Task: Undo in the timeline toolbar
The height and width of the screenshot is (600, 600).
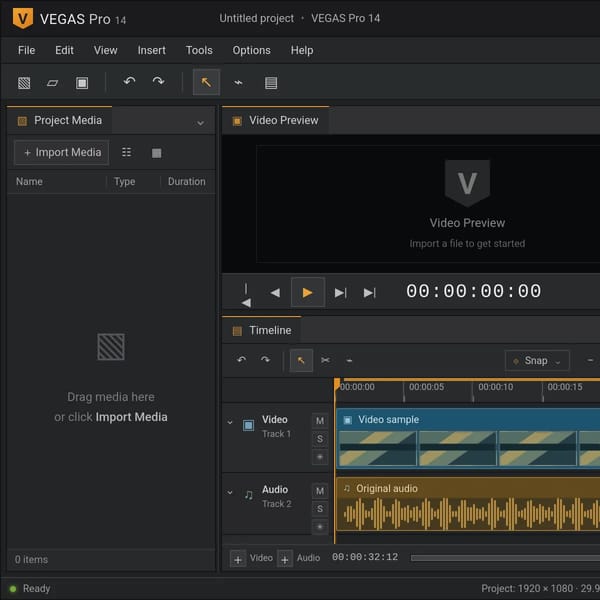Action: tap(241, 360)
